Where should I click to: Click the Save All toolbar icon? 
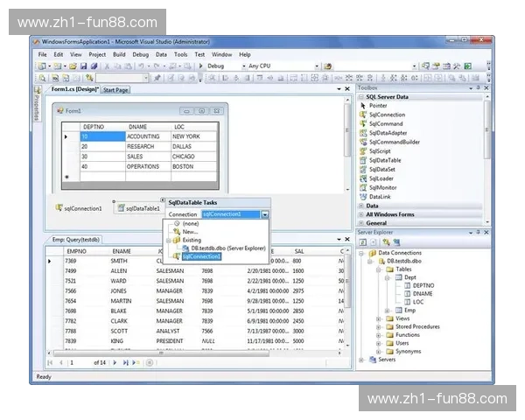click(94, 66)
